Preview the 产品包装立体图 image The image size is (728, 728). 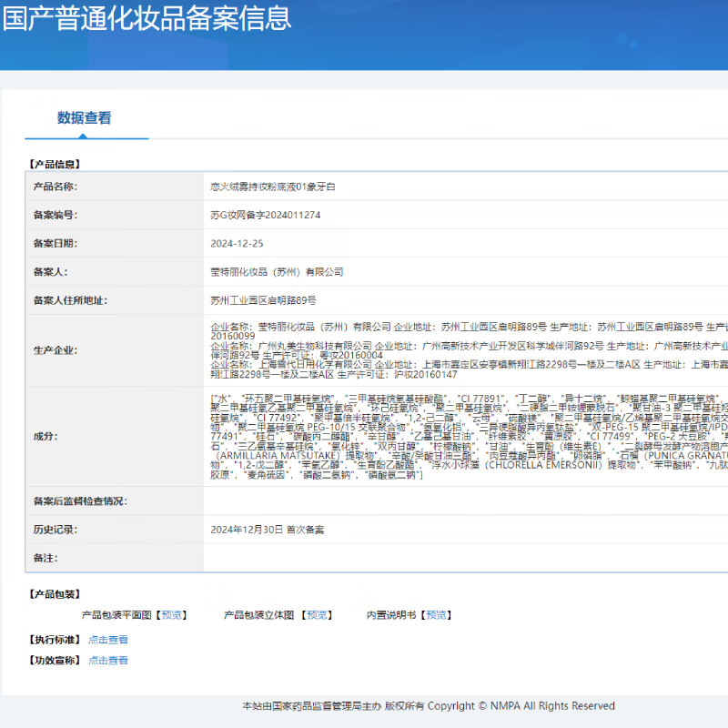(x=318, y=615)
